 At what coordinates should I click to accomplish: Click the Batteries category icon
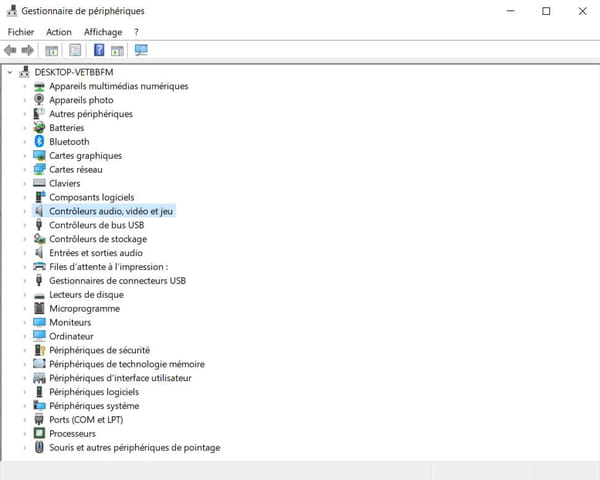coord(39,127)
